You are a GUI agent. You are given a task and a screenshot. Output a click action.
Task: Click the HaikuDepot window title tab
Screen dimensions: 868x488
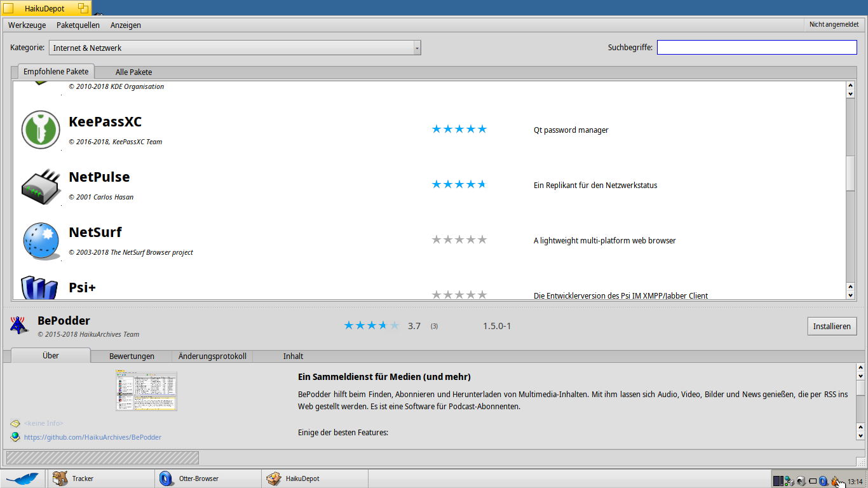tap(46, 8)
